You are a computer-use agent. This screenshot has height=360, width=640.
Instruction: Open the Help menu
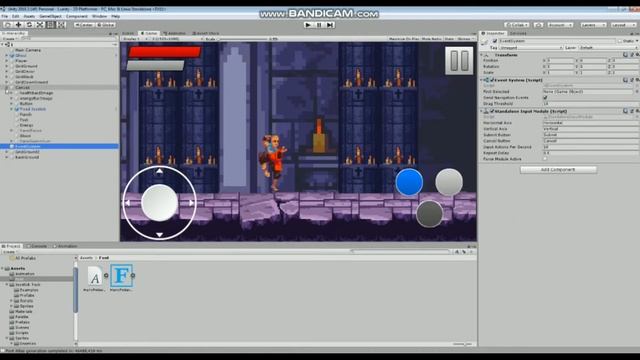[116, 16]
